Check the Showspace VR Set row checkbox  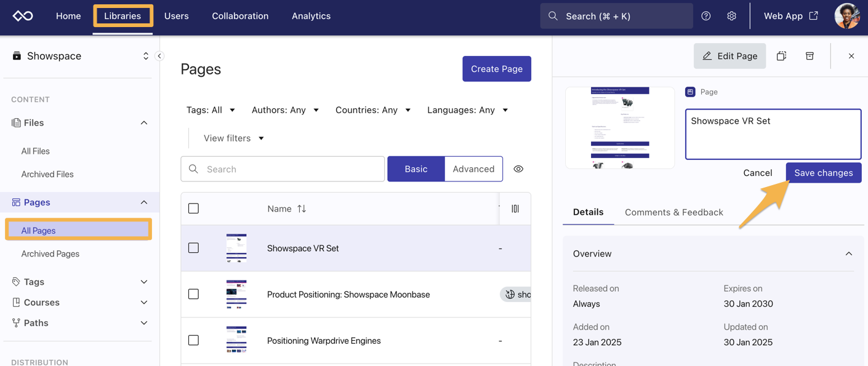coord(193,248)
